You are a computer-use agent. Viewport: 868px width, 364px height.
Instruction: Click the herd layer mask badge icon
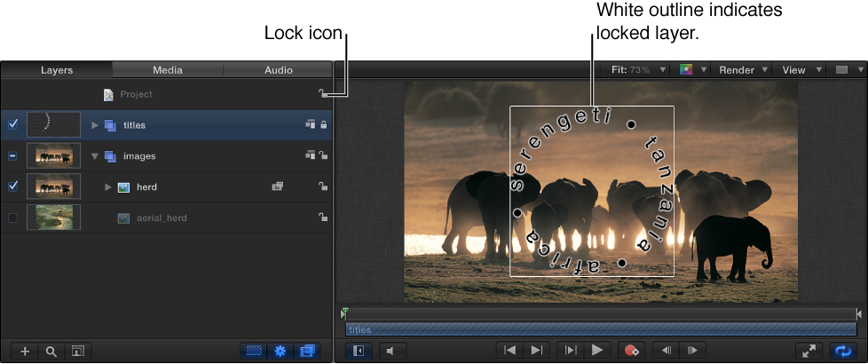point(277,186)
